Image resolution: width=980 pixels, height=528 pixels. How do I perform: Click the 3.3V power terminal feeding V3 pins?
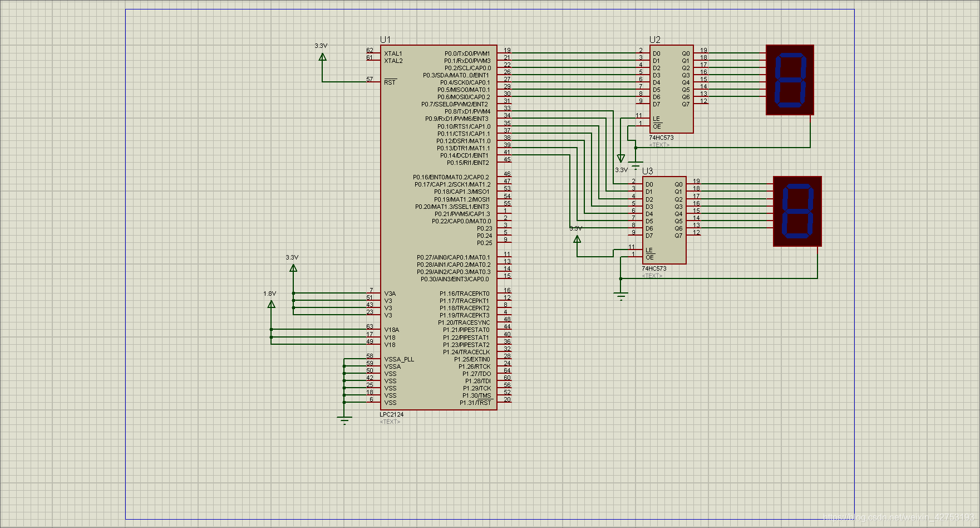(x=293, y=268)
